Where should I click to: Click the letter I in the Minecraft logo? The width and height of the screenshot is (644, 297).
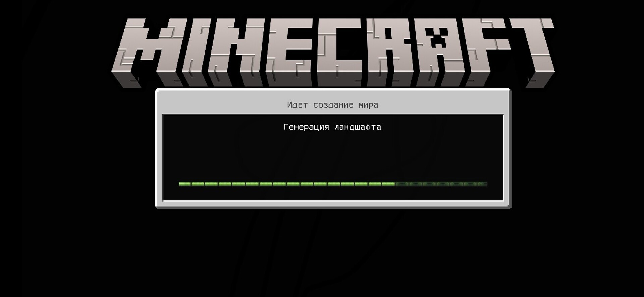(194, 50)
